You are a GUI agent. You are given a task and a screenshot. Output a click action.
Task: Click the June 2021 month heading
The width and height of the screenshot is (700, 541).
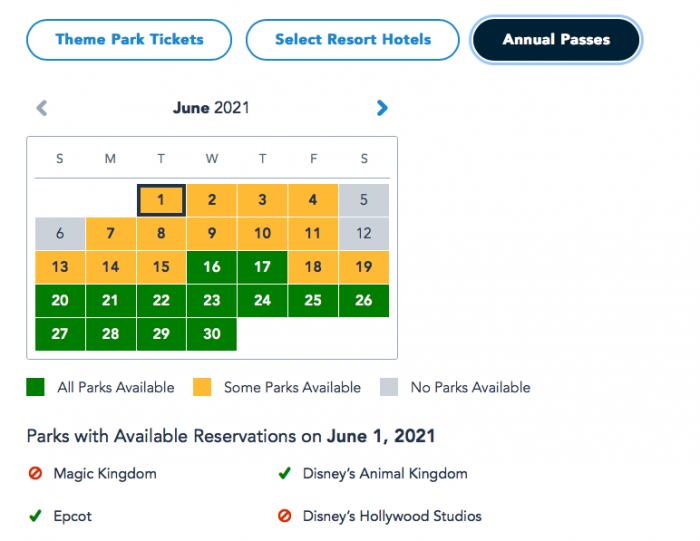pos(211,108)
